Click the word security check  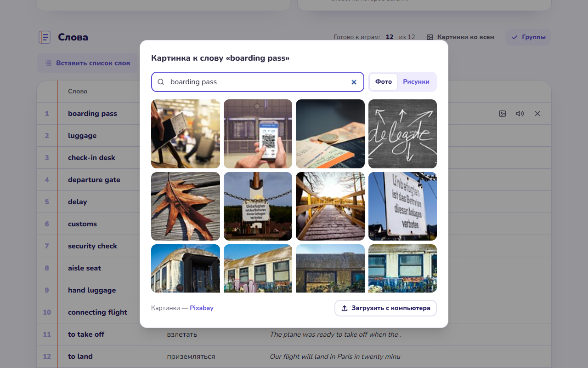tap(92, 246)
